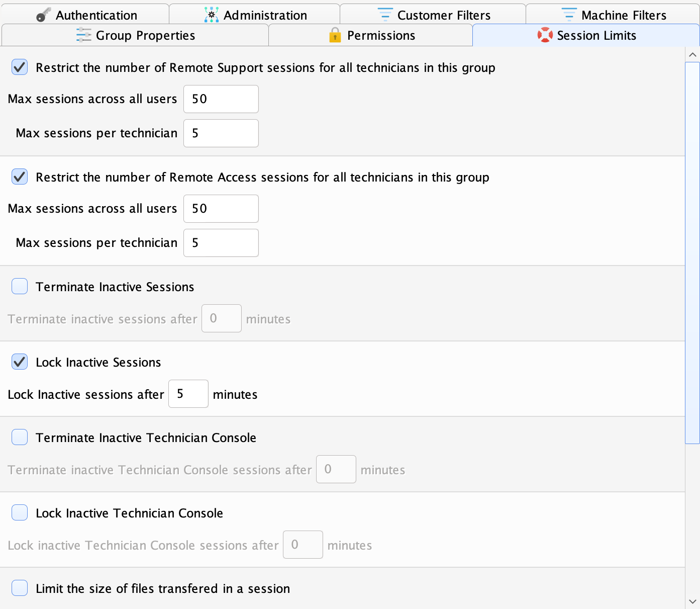This screenshot has width=700, height=609.
Task: Click the sliders icon on Group Properties tab
Action: pyautogui.click(x=83, y=35)
